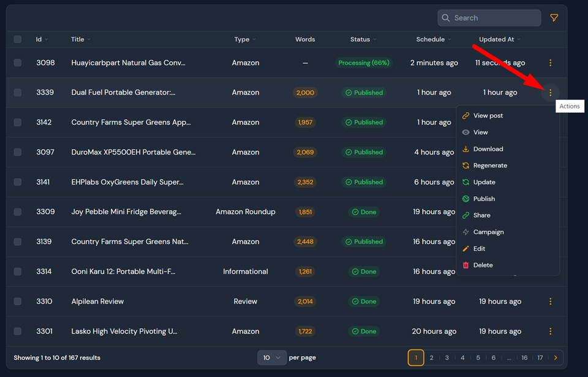Screen dimensions: 588x377
Task: Open actions menu for row 3339
Action: click(x=550, y=93)
